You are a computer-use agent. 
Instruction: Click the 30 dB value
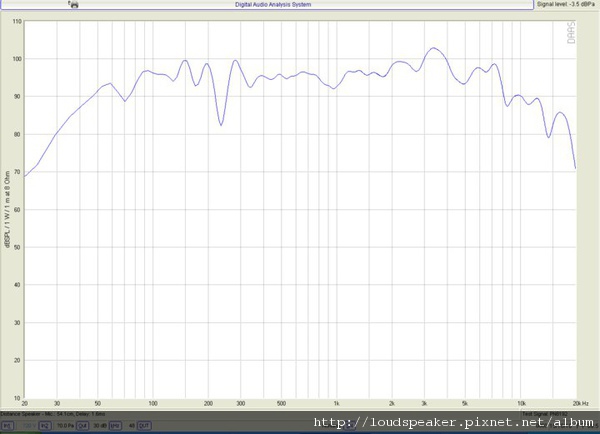[x=100, y=426]
